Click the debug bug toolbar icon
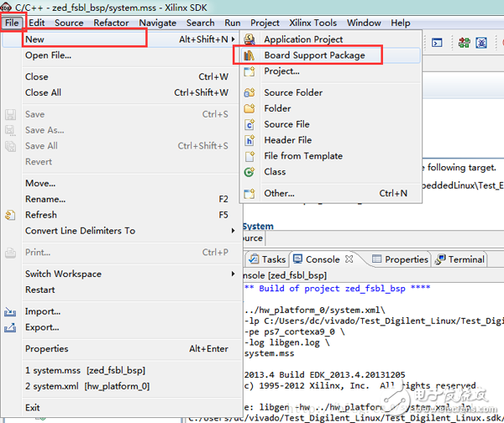Image resolution: width=504 pixels, height=423 pixels. coord(483,40)
